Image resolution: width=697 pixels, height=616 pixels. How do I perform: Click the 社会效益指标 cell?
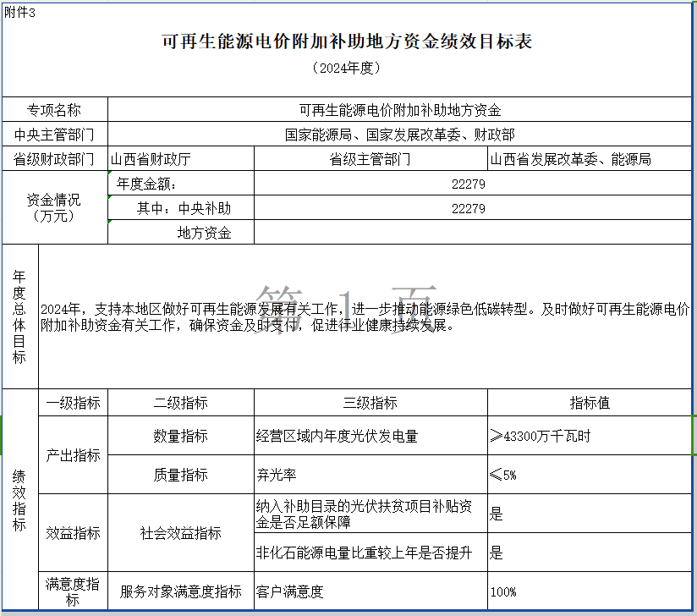coord(180,533)
